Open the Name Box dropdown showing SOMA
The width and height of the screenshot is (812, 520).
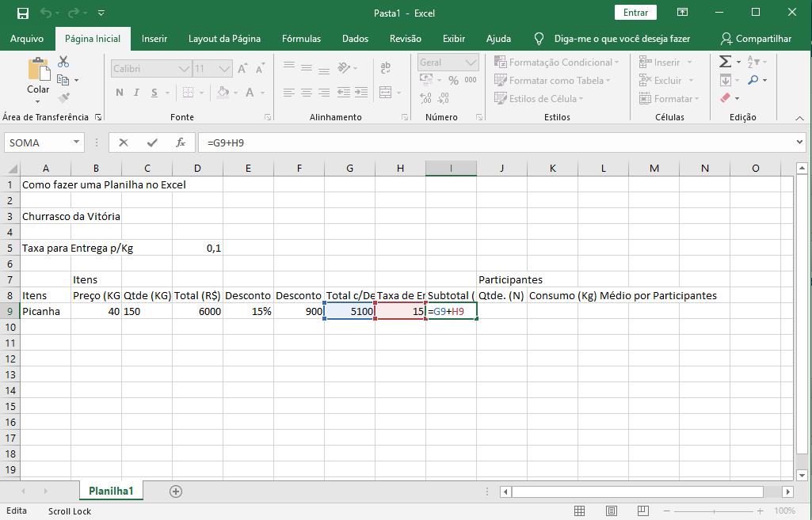tap(77, 142)
